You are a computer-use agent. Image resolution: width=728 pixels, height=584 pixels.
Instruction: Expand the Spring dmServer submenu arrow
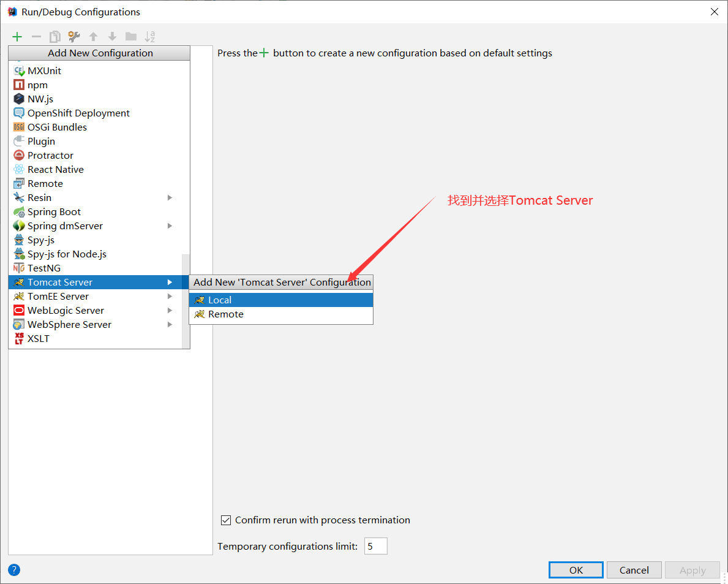[x=170, y=226]
